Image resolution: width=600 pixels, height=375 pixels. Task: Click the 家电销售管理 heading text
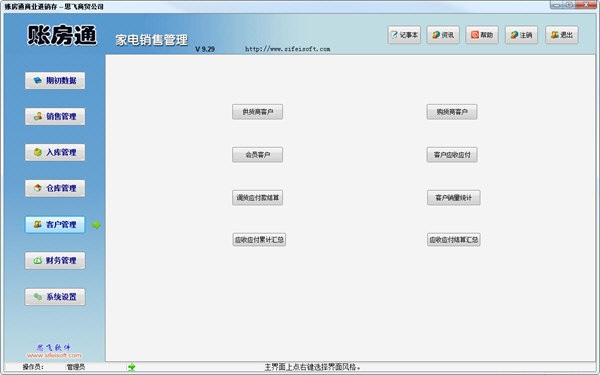coord(152,40)
